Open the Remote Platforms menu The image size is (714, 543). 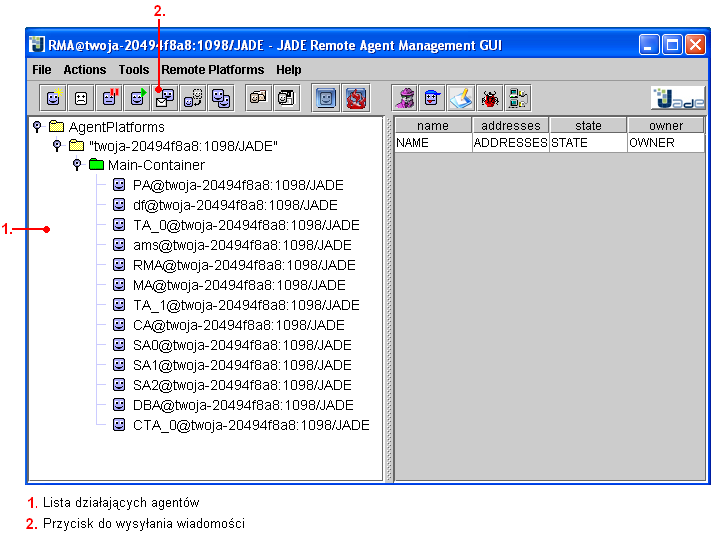(213, 70)
